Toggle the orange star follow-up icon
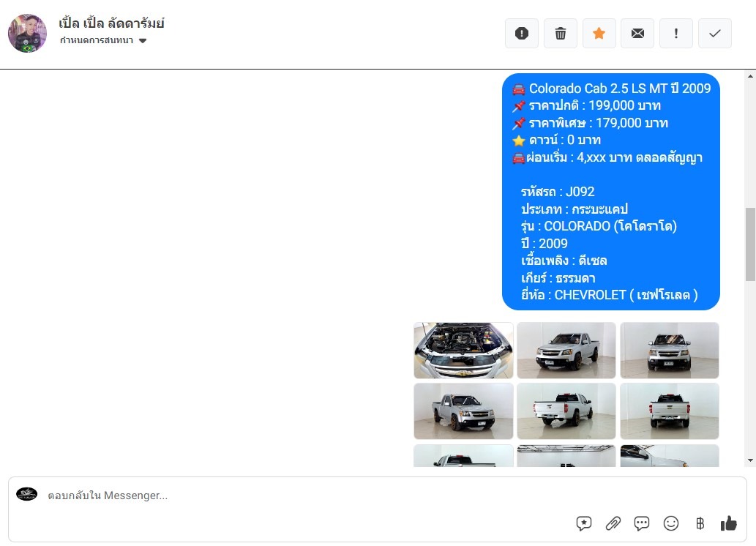This screenshot has height=546, width=756. tap(599, 33)
